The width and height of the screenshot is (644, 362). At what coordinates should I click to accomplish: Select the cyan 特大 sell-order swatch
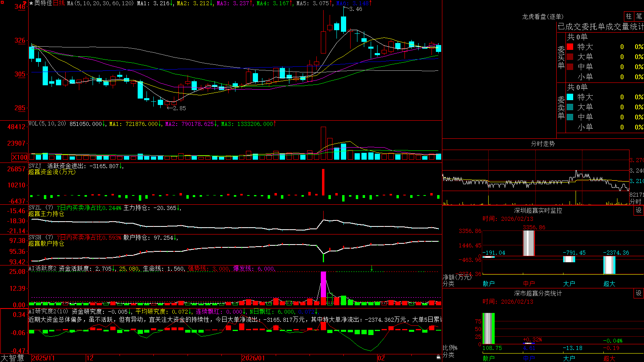pos(570,97)
